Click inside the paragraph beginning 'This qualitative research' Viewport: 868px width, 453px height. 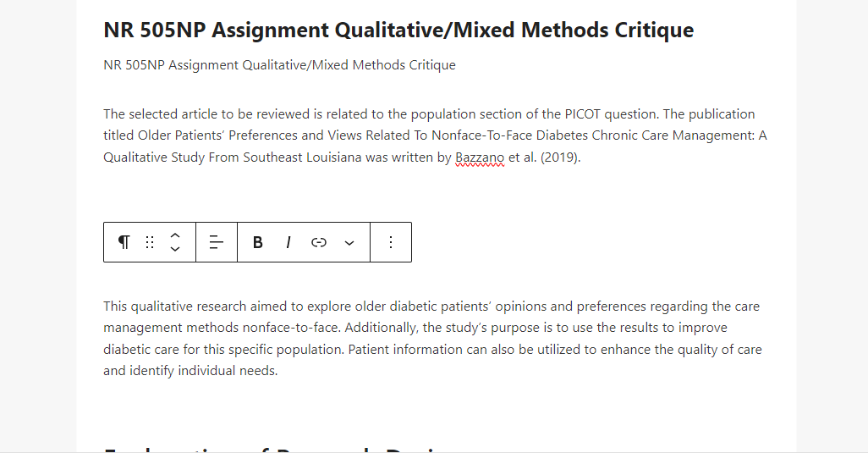click(433, 339)
